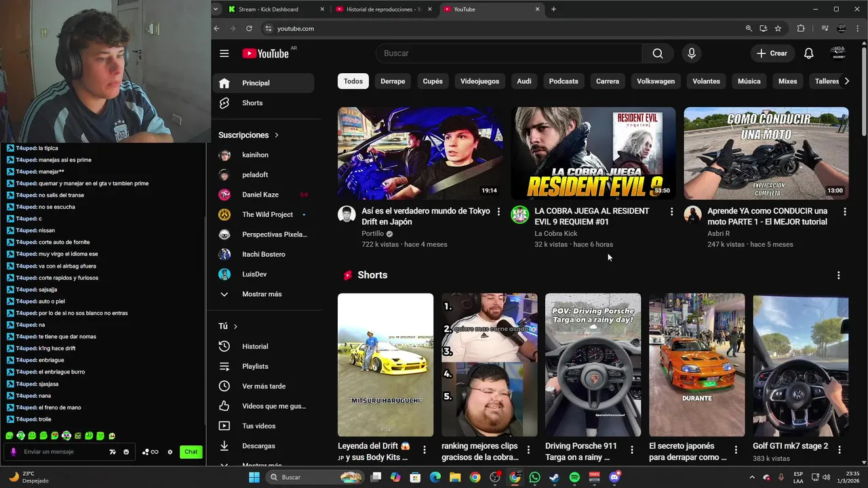The height and width of the screenshot is (488, 868).
Task: Click the YouTube logo
Action: point(265,54)
